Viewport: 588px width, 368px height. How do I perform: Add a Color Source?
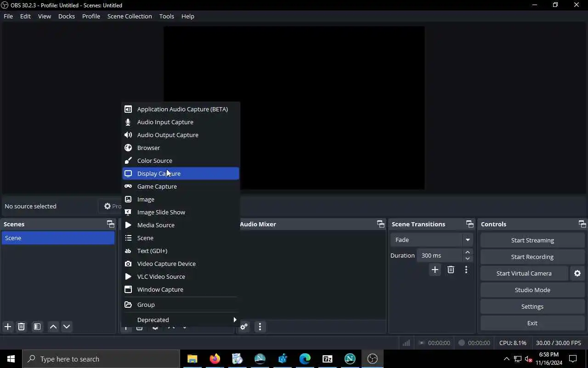click(x=181, y=161)
